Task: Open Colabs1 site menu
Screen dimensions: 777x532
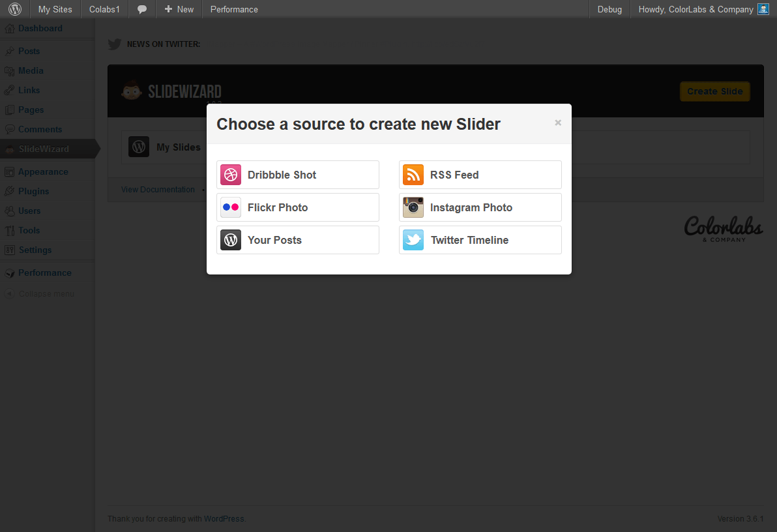Action: (104, 9)
